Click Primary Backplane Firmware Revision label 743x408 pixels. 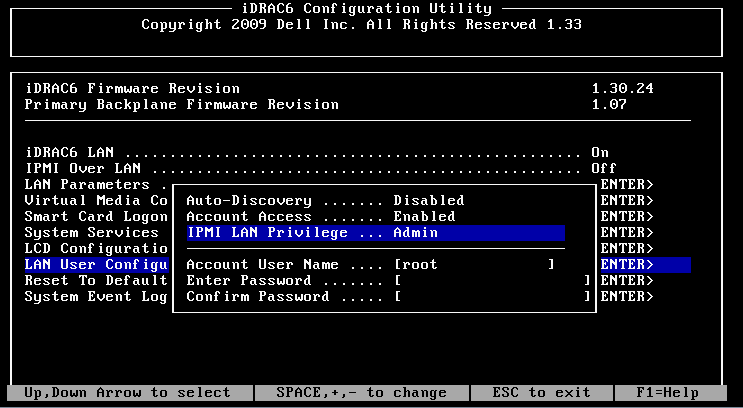pyautogui.click(x=181, y=105)
